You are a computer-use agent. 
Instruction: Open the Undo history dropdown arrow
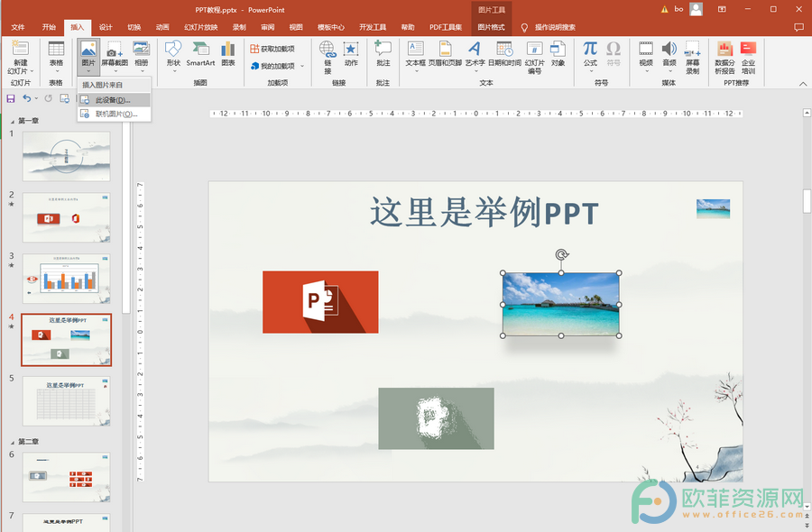36,98
